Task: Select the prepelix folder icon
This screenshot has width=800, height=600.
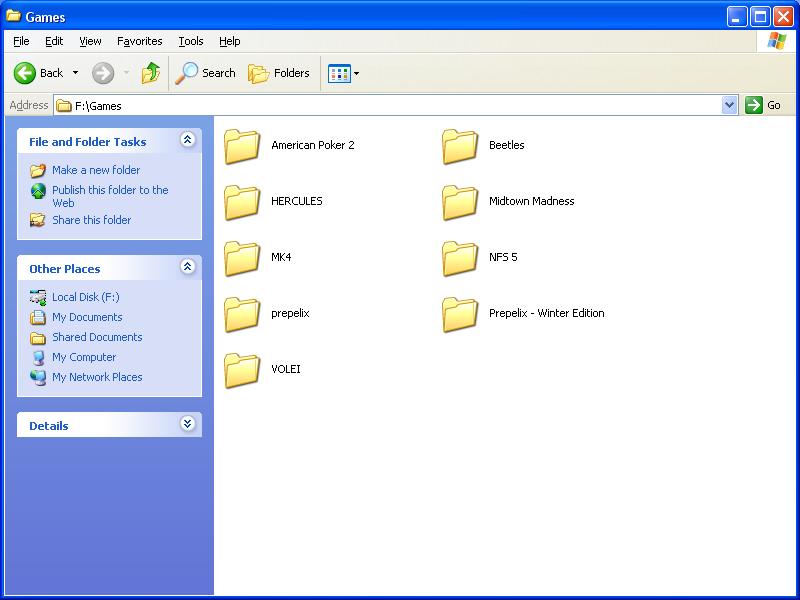Action: pyautogui.click(x=242, y=315)
